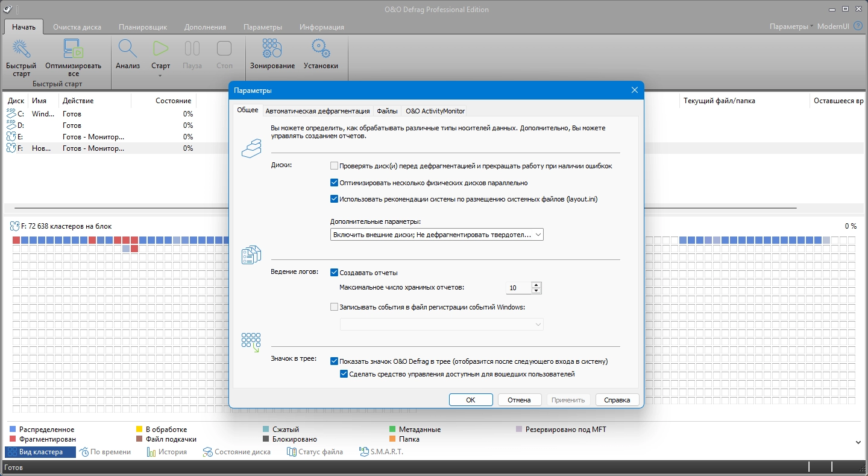This screenshot has height=476, width=868.
Task: Go to the Дополнения ribbon tab
Action: [206, 27]
